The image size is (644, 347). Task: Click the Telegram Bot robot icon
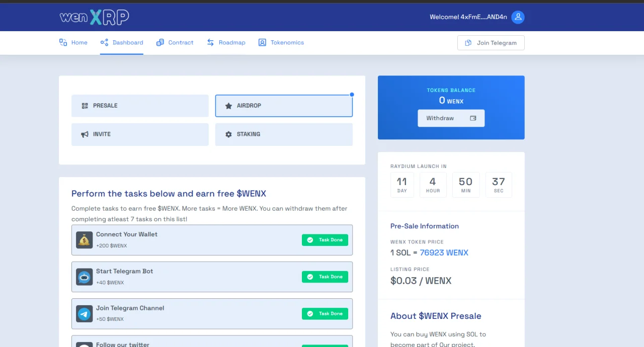(x=85, y=277)
